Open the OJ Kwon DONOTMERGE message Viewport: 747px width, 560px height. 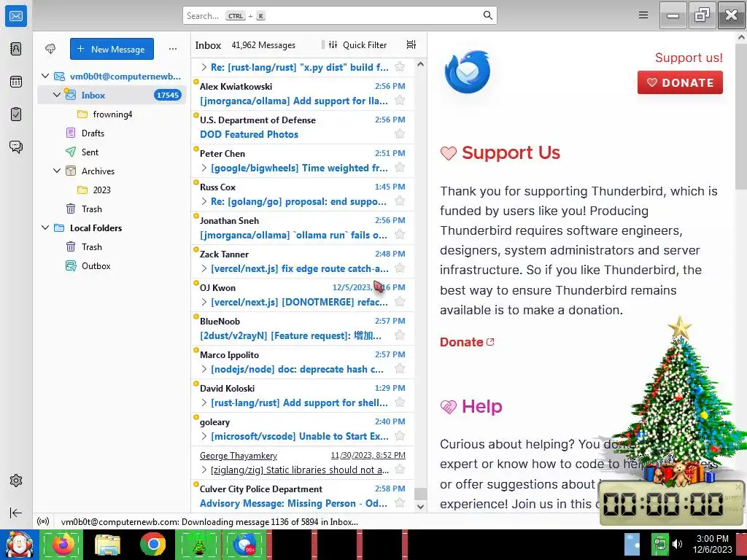[303, 295]
